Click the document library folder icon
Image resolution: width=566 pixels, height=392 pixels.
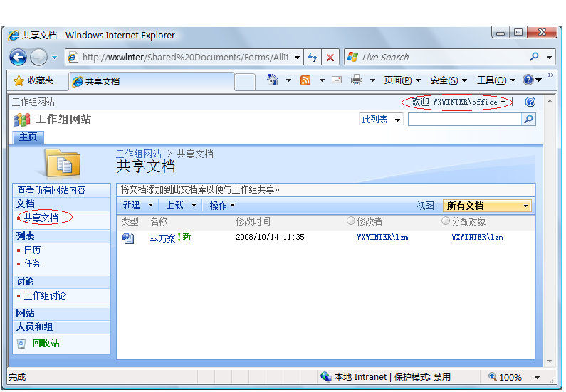[x=63, y=164]
